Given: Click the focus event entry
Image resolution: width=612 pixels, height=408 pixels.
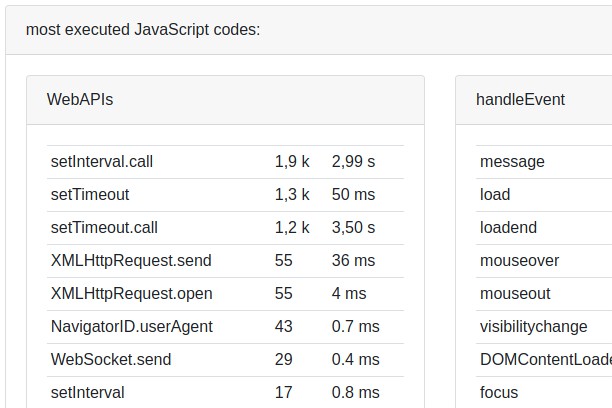Looking at the screenshot, I should [x=499, y=392].
